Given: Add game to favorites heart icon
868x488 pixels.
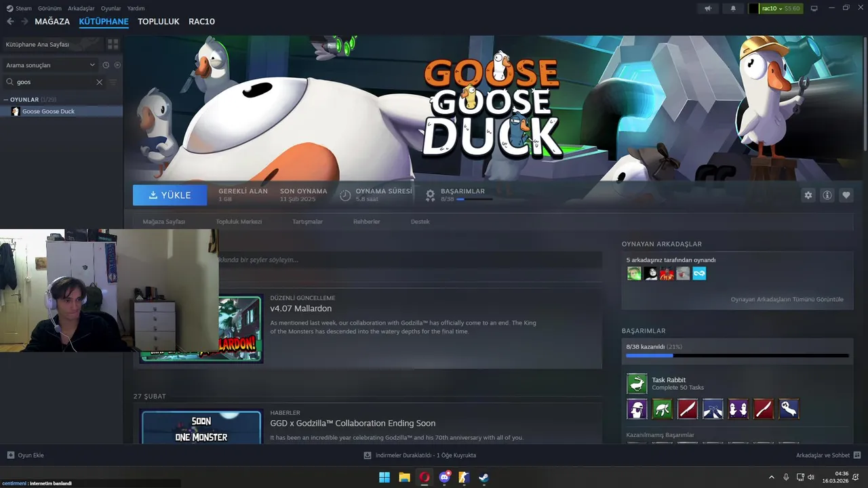Looking at the screenshot, I should pos(846,195).
